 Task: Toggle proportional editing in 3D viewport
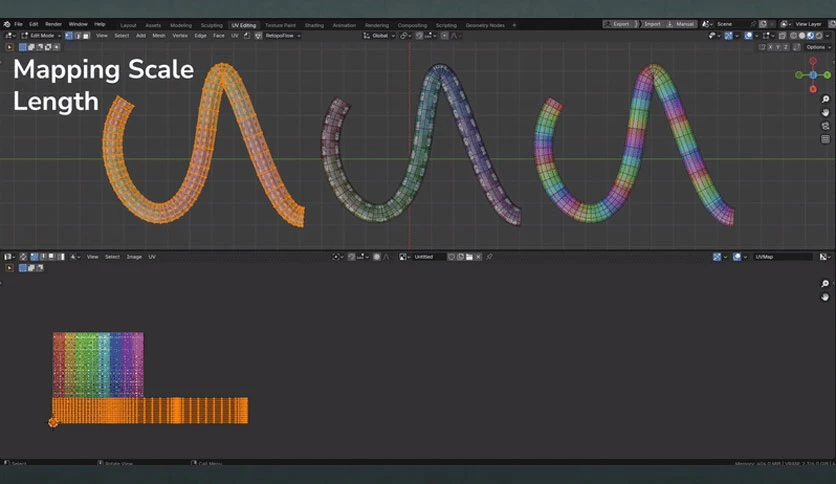click(x=445, y=36)
